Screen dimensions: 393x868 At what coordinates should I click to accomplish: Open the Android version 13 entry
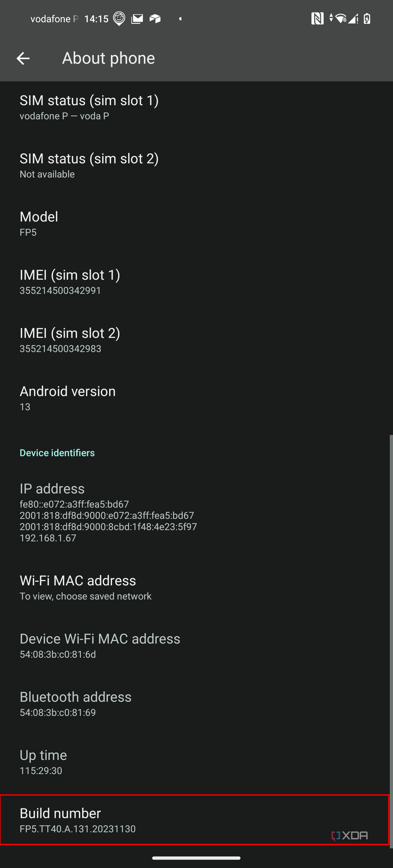point(195,398)
